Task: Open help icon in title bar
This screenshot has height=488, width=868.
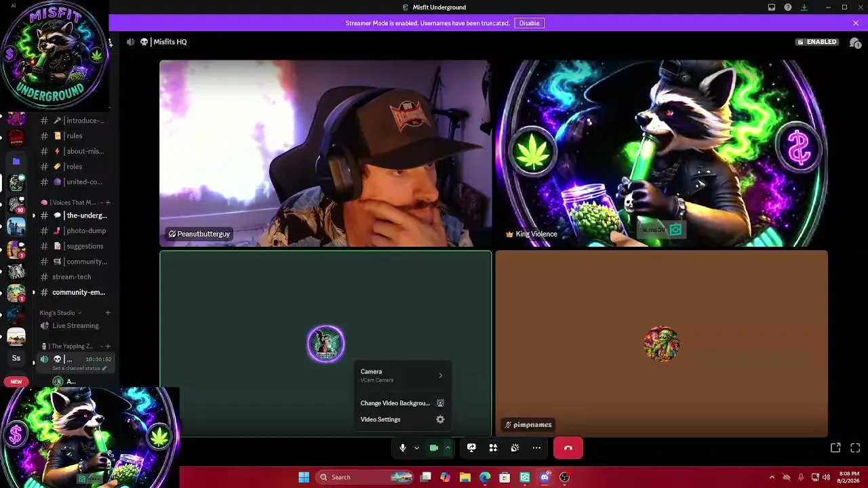Action: pyautogui.click(x=788, y=7)
